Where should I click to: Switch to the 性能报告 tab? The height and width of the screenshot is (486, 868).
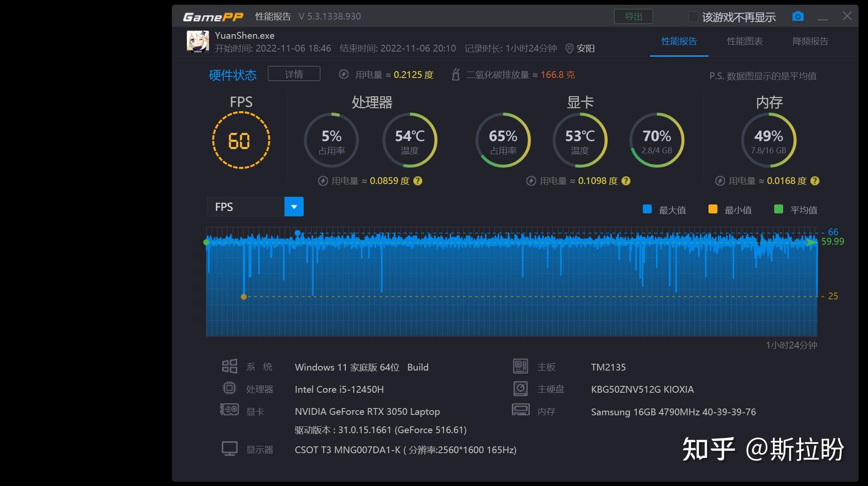pyautogui.click(x=679, y=41)
